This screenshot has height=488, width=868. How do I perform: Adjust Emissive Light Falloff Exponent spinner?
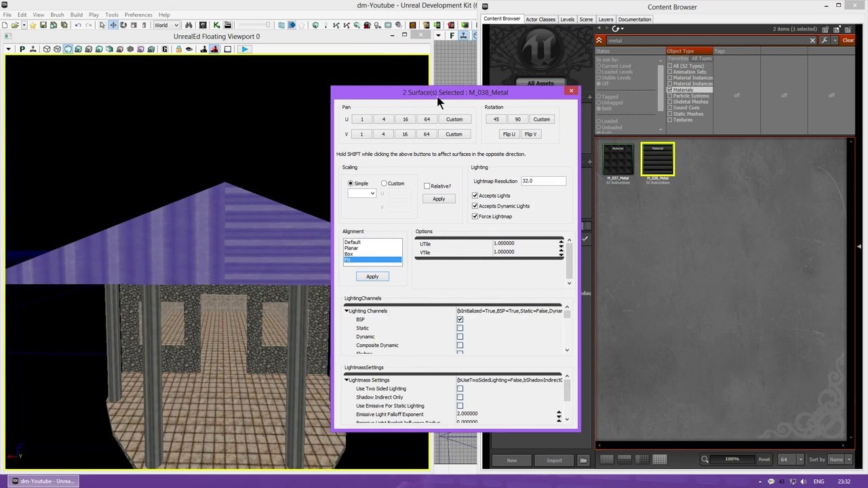[559, 414]
